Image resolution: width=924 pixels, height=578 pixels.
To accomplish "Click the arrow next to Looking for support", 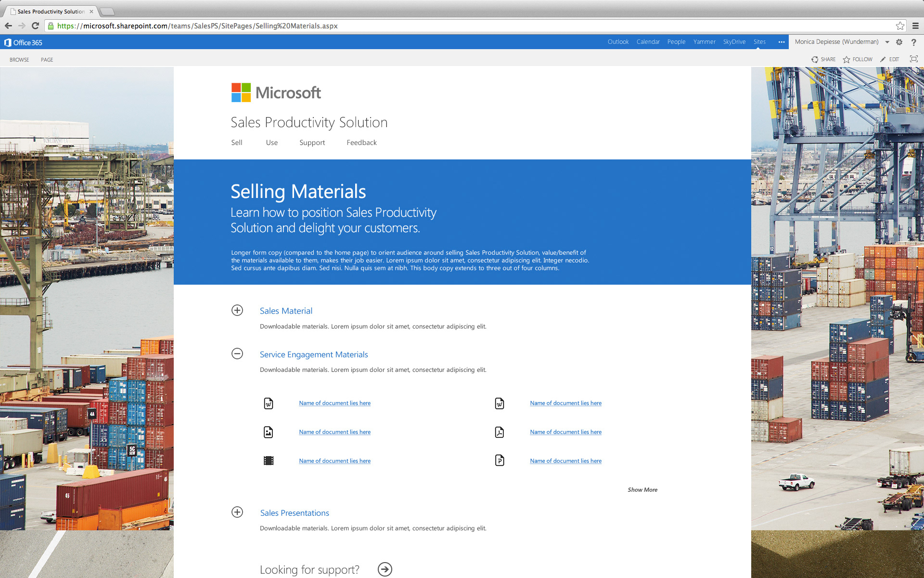I will [x=385, y=569].
